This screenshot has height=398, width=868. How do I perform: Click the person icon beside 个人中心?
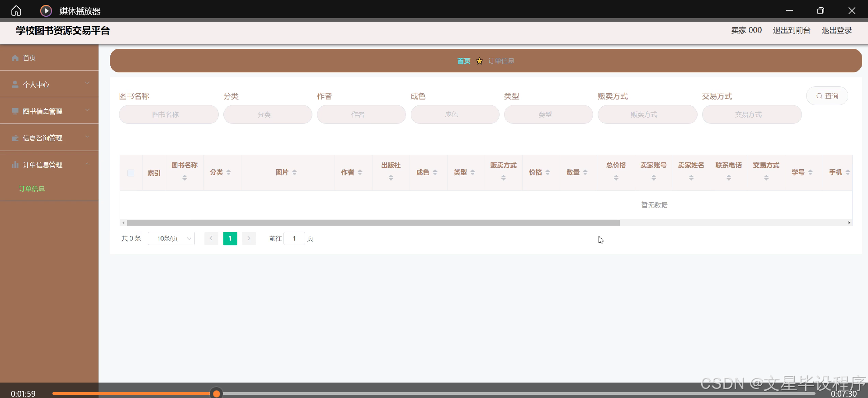pos(15,85)
